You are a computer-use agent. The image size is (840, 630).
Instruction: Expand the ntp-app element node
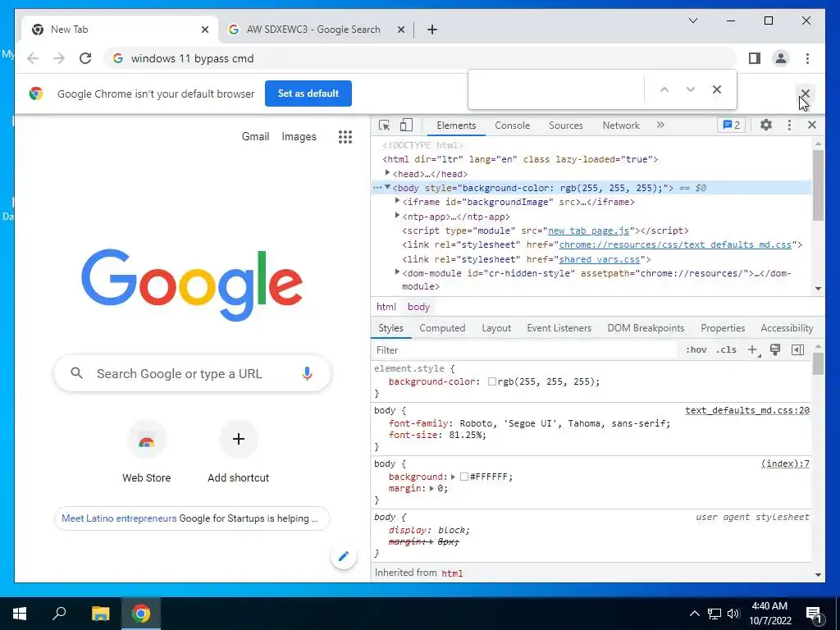(398, 216)
